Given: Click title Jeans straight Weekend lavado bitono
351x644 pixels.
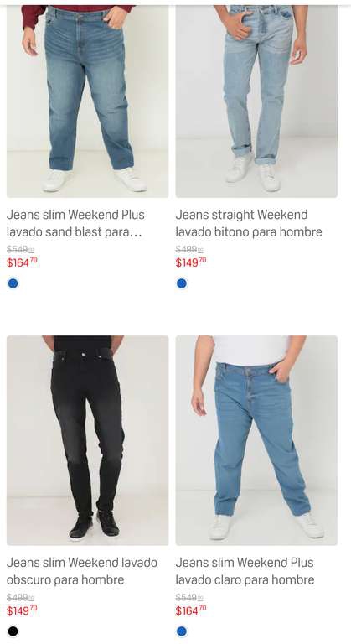Looking at the screenshot, I should 249,223.
